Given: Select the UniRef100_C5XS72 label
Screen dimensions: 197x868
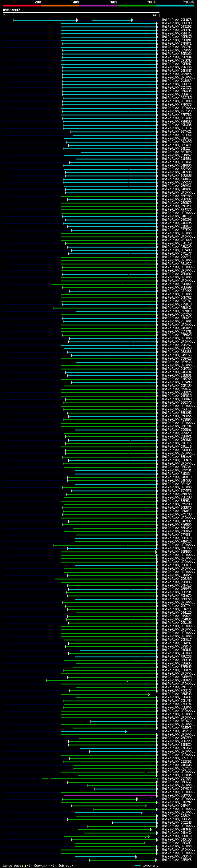Looking at the screenshot, I should (177, 88).
